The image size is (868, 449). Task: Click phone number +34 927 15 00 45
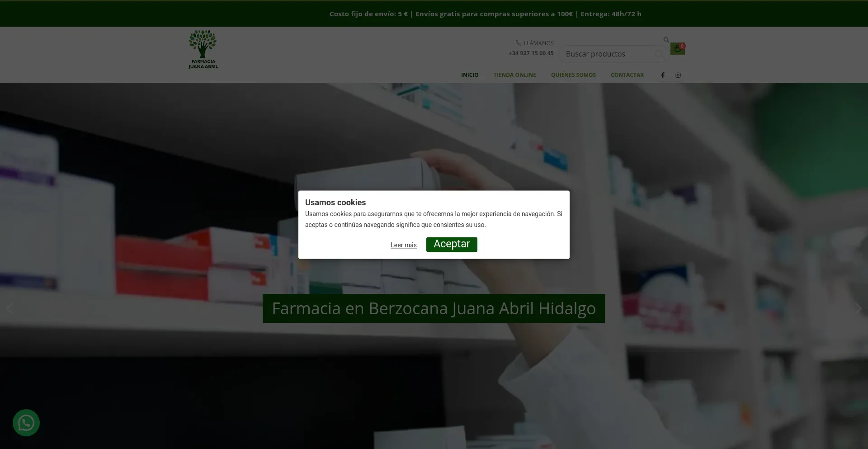(x=531, y=53)
